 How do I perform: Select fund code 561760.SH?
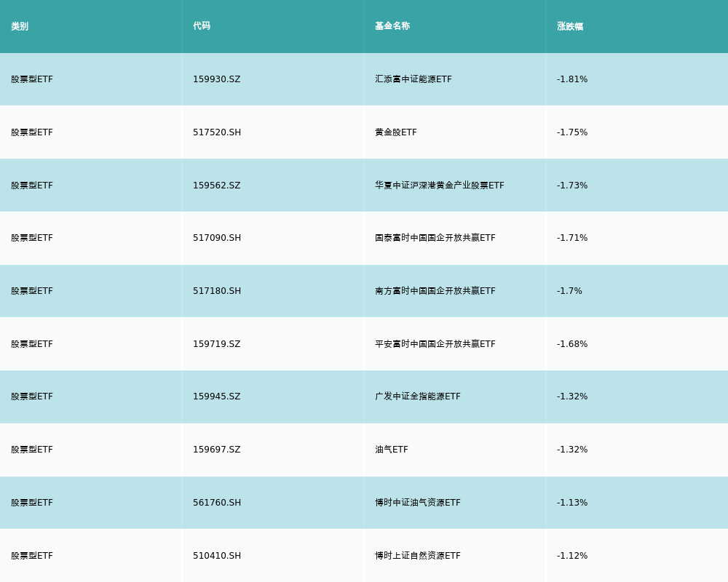(x=217, y=503)
